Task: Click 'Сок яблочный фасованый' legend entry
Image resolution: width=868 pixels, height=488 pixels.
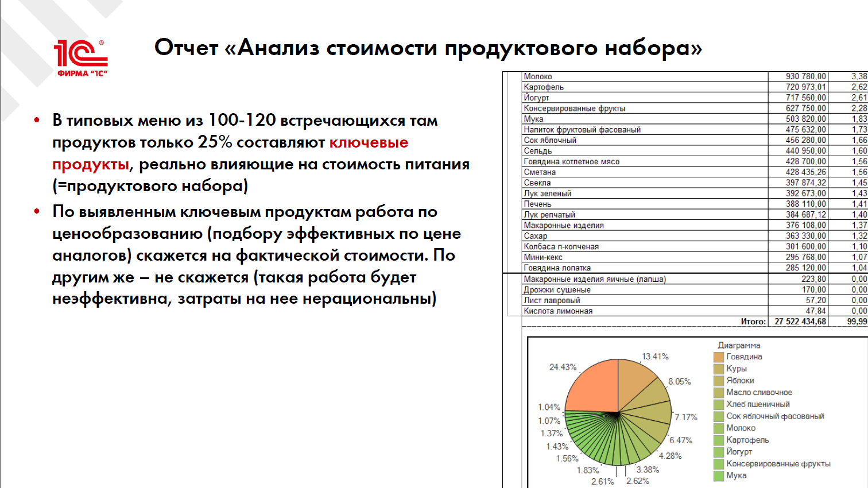Action: 775,416
